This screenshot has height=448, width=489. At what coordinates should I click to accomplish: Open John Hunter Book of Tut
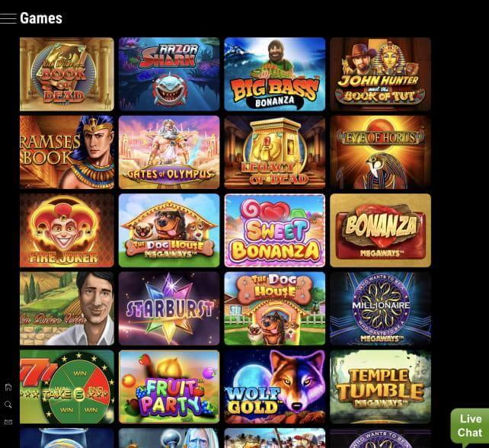381,74
